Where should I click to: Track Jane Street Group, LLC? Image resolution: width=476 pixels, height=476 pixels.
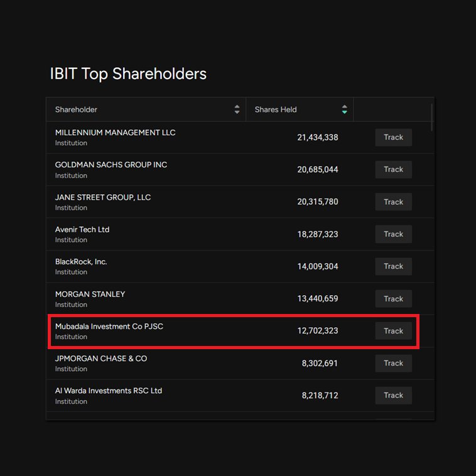pyautogui.click(x=394, y=202)
